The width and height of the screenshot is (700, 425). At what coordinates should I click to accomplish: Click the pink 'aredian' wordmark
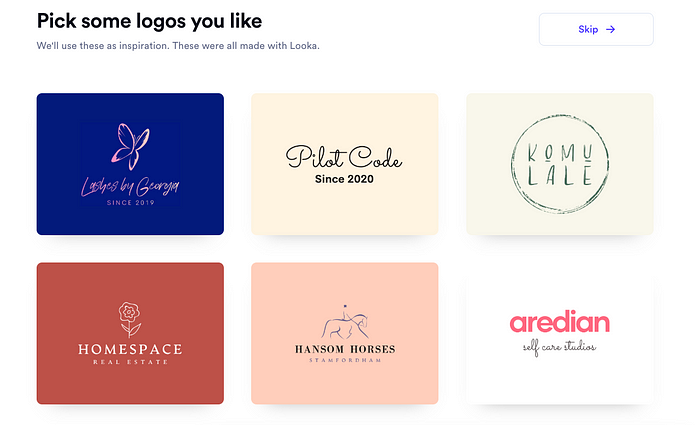tap(560, 321)
